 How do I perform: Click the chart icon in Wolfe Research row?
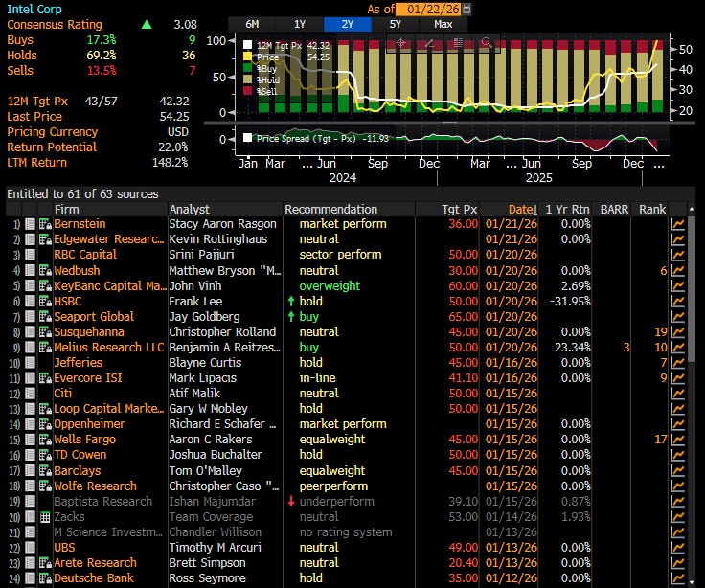677,486
